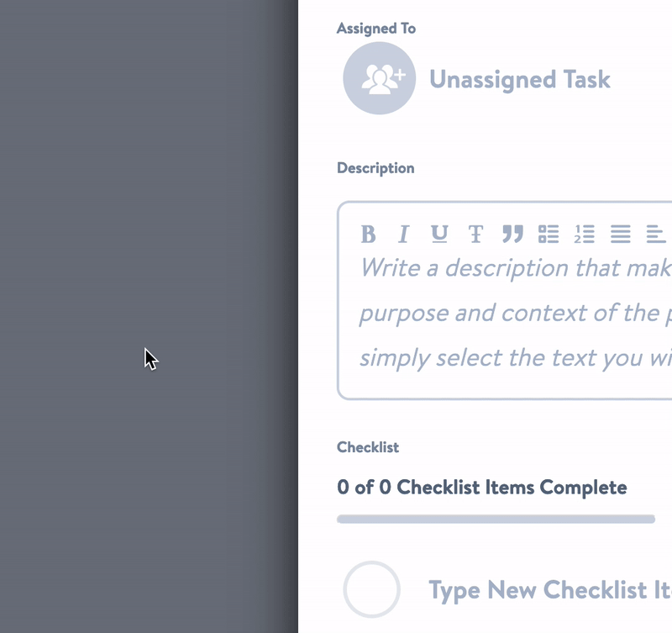672x633 pixels.
Task: Select justify alignment icon
Action: 621,235
